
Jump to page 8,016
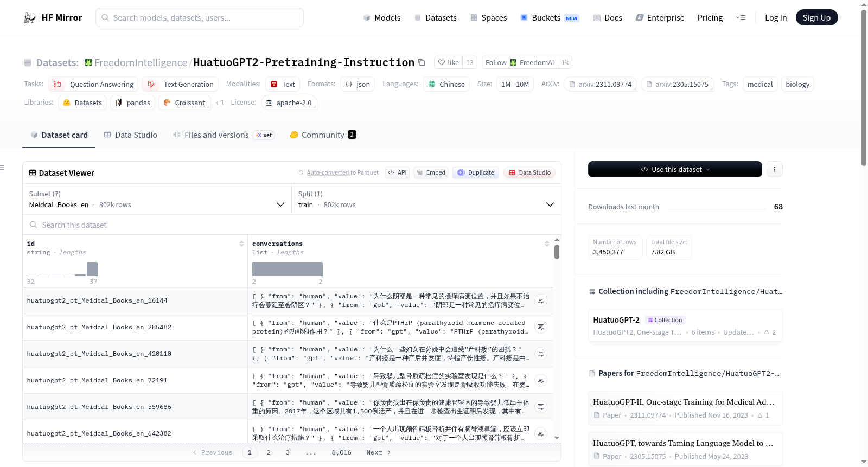(x=342, y=452)
